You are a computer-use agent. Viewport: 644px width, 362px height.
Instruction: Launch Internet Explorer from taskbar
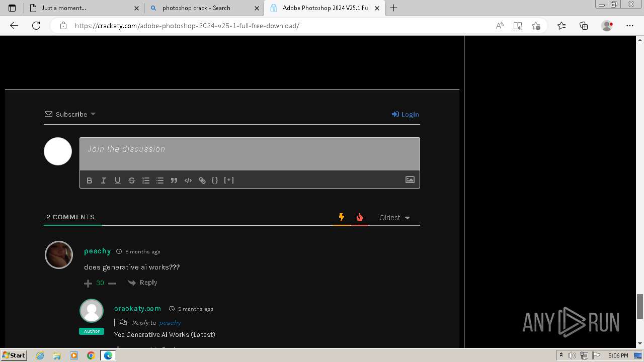(x=40, y=355)
